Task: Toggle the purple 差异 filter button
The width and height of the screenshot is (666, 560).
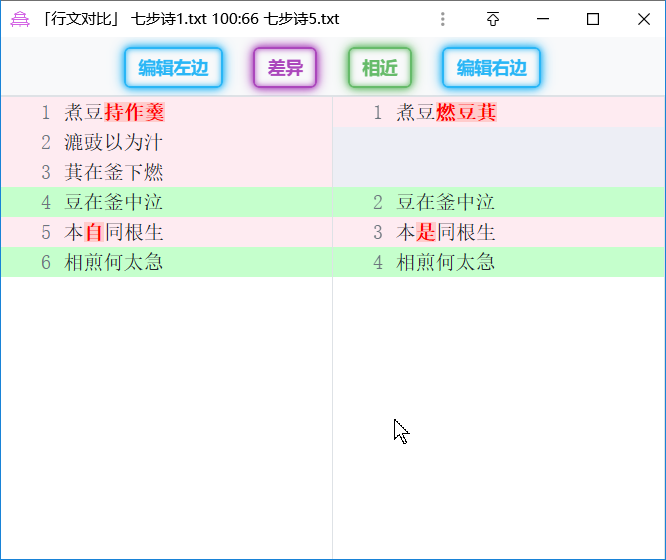Action: (285, 68)
